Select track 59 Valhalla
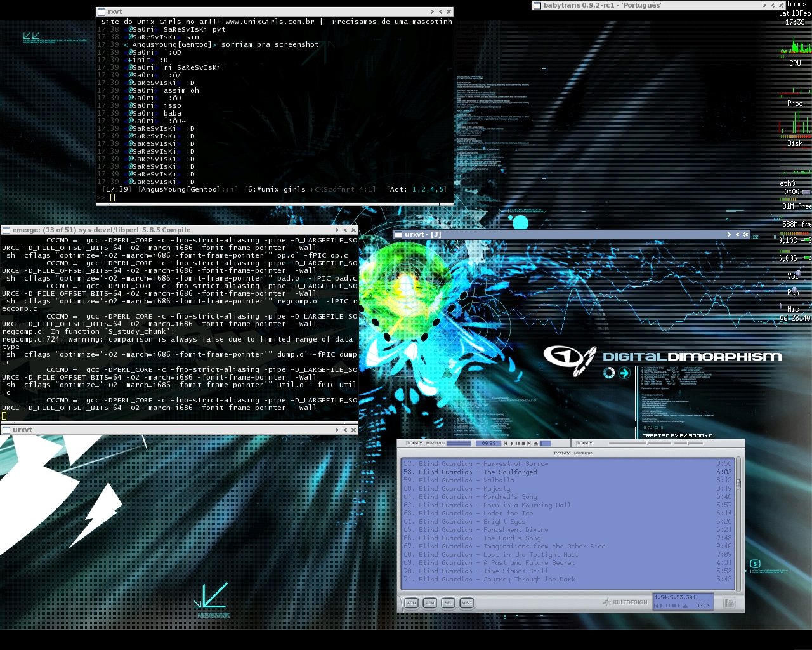The image size is (812, 650). [x=567, y=481]
